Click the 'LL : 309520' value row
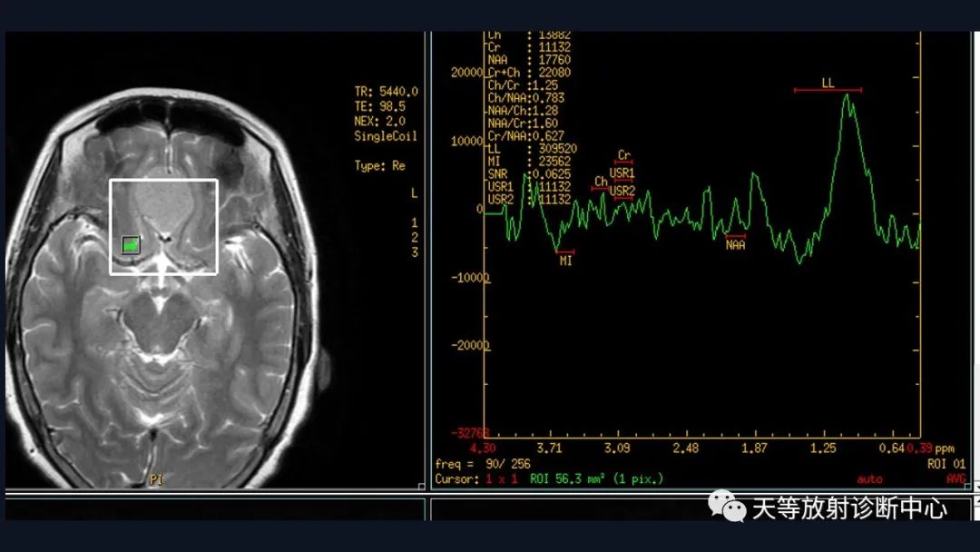The height and width of the screenshot is (552, 980). click(533, 149)
